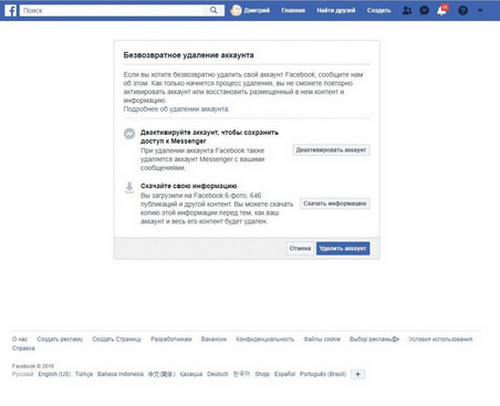
Task: Expand the account dropdown arrow
Action: click(480, 11)
